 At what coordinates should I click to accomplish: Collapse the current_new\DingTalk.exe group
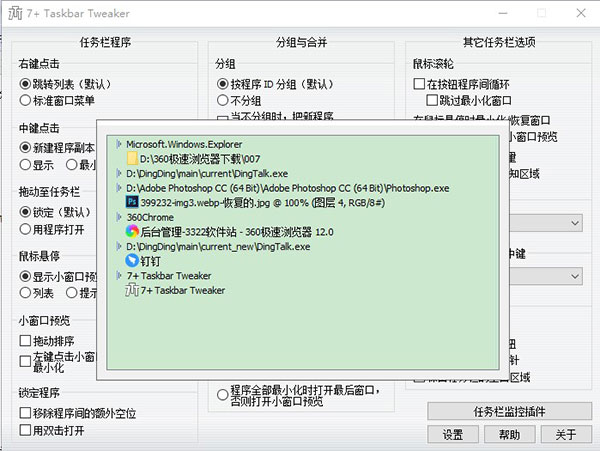(x=119, y=246)
